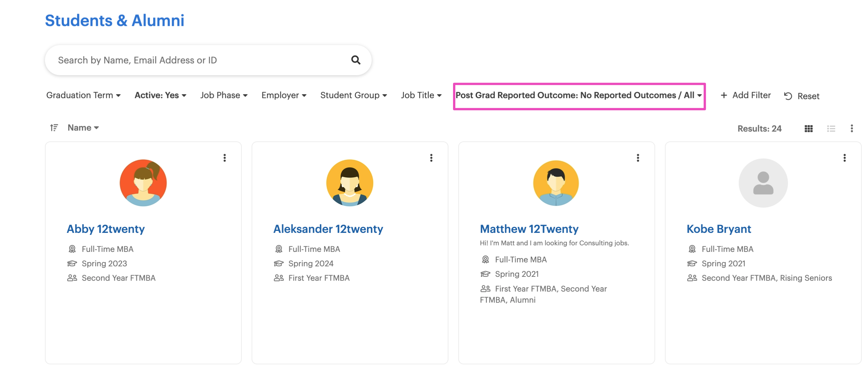Open Matthew 12Twenty's profile
The width and height of the screenshot is (868, 370).
(x=529, y=229)
